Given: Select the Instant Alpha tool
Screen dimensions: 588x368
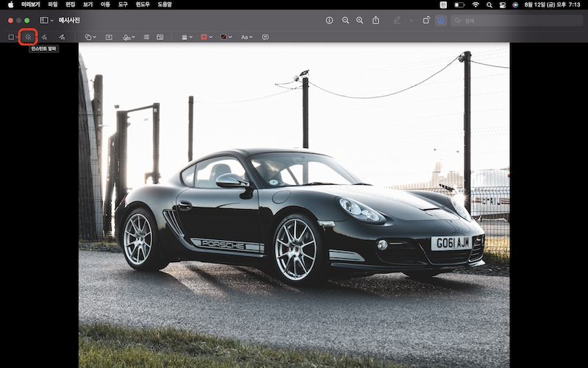Looking at the screenshot, I should point(28,38).
